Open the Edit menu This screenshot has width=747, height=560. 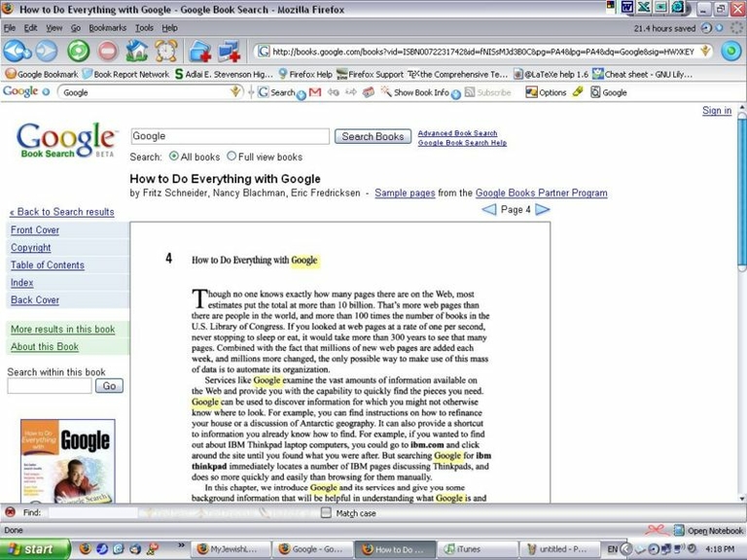click(x=30, y=28)
